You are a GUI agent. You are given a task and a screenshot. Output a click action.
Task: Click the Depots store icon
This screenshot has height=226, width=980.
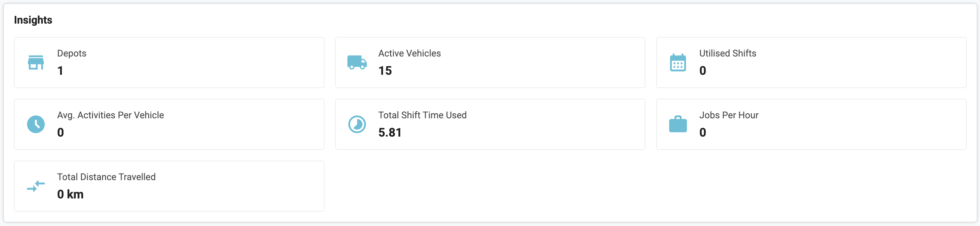tap(36, 62)
